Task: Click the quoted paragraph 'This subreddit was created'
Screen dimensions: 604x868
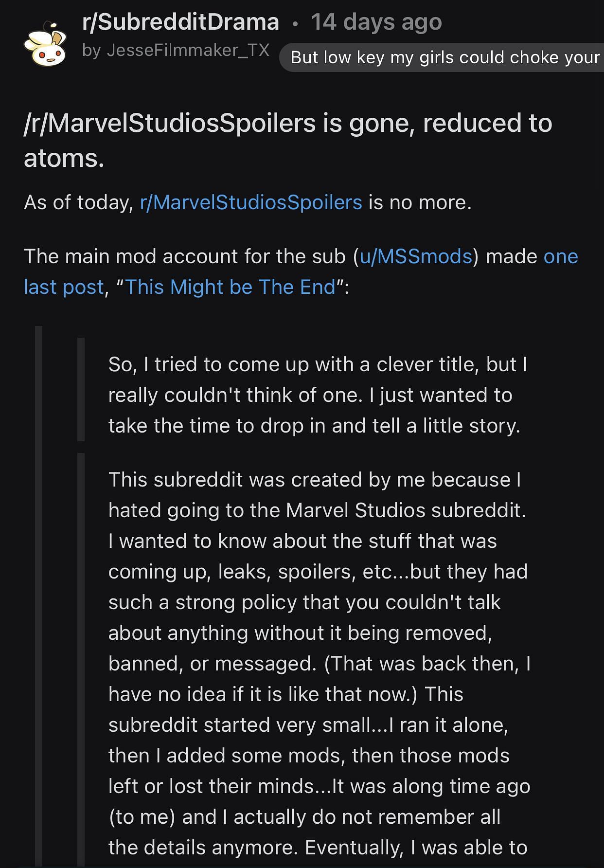Action: [x=319, y=633]
